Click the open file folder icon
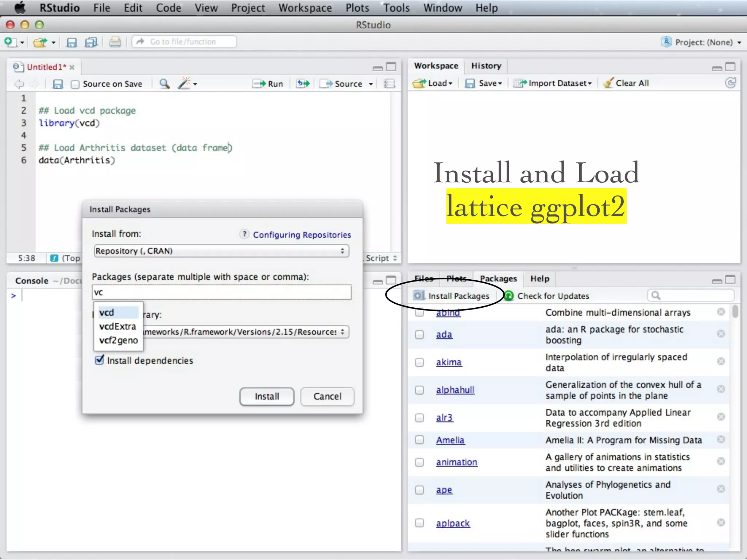The height and width of the screenshot is (560, 747). [40, 42]
